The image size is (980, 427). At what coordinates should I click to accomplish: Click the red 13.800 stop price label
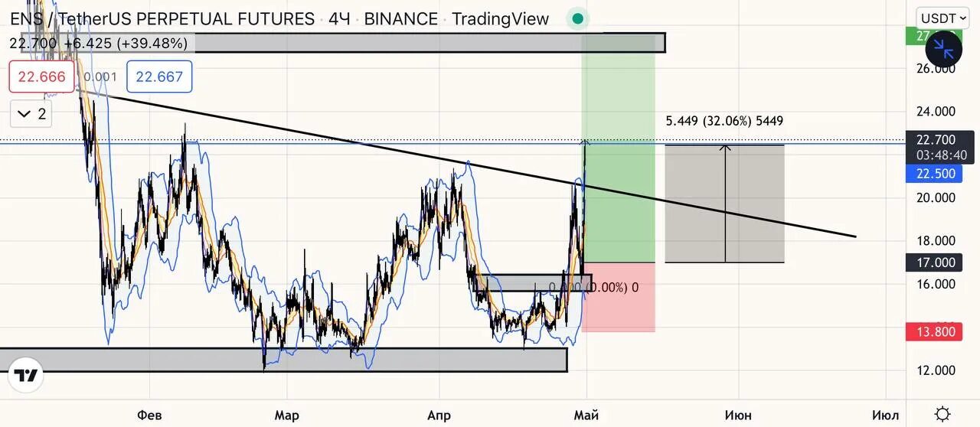click(936, 332)
